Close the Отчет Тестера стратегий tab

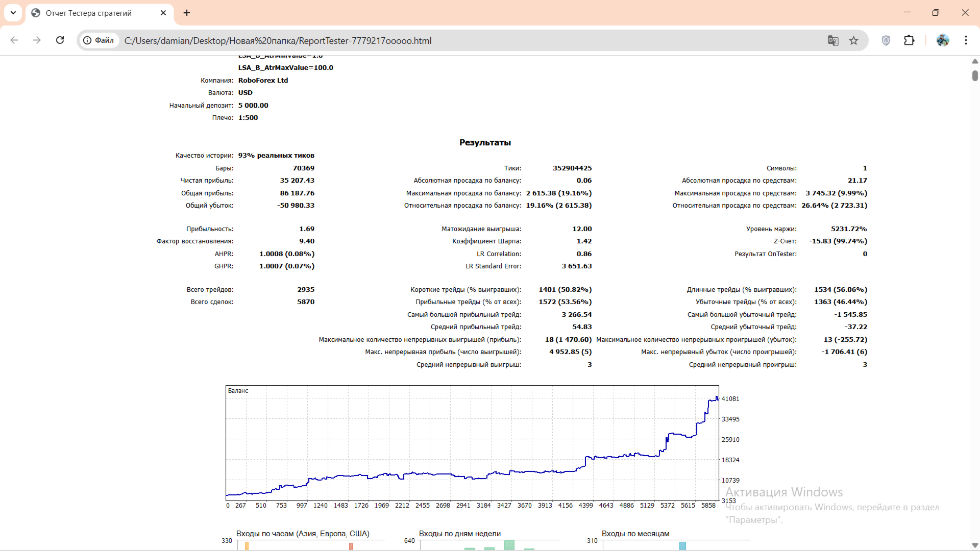pyautogui.click(x=163, y=13)
